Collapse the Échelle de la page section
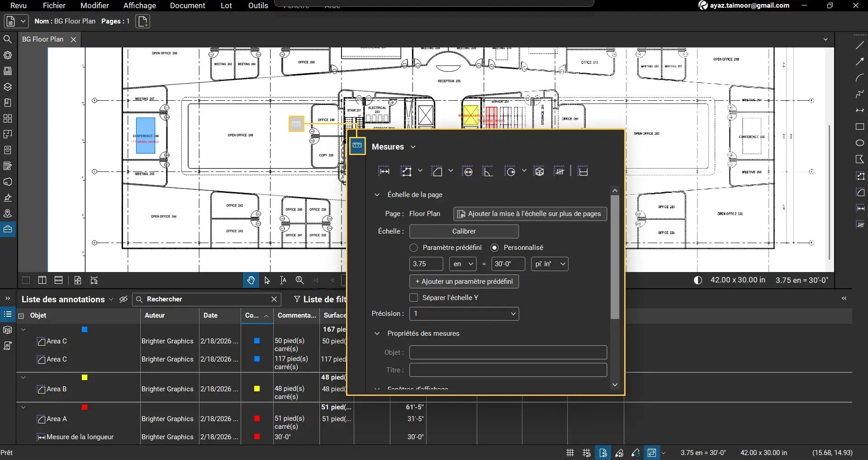The width and height of the screenshot is (868, 460). [x=378, y=195]
